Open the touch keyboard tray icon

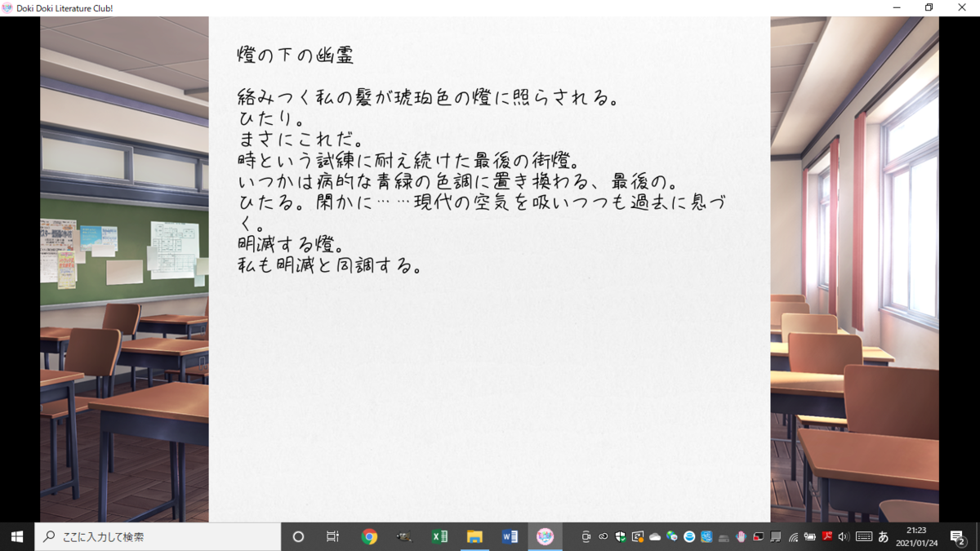pos(864,536)
